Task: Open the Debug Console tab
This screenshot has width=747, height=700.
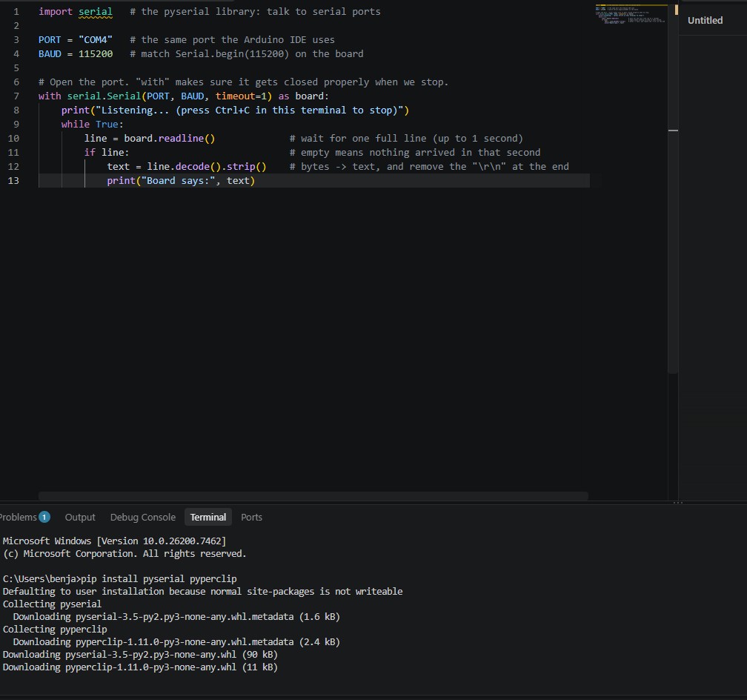Action: pos(143,517)
